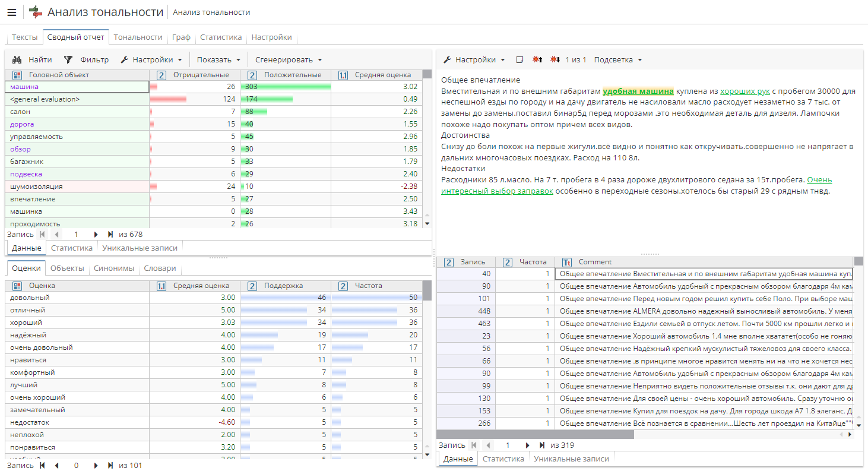Sort by the Положительные column header

286,75
